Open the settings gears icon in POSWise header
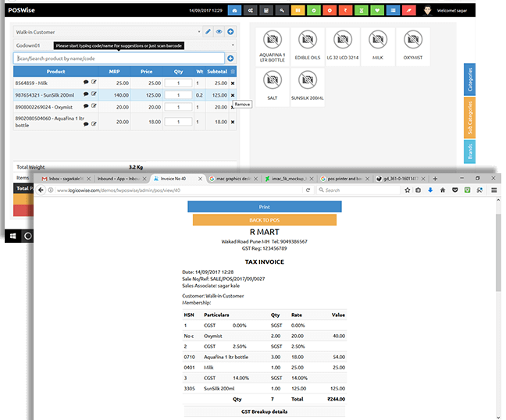This screenshot has height=420, width=506. [251, 10]
